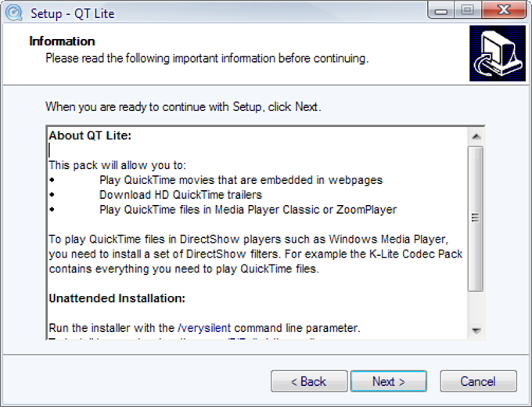
Task: Click the QT Lite setup icon in title bar
Action: tap(14, 13)
